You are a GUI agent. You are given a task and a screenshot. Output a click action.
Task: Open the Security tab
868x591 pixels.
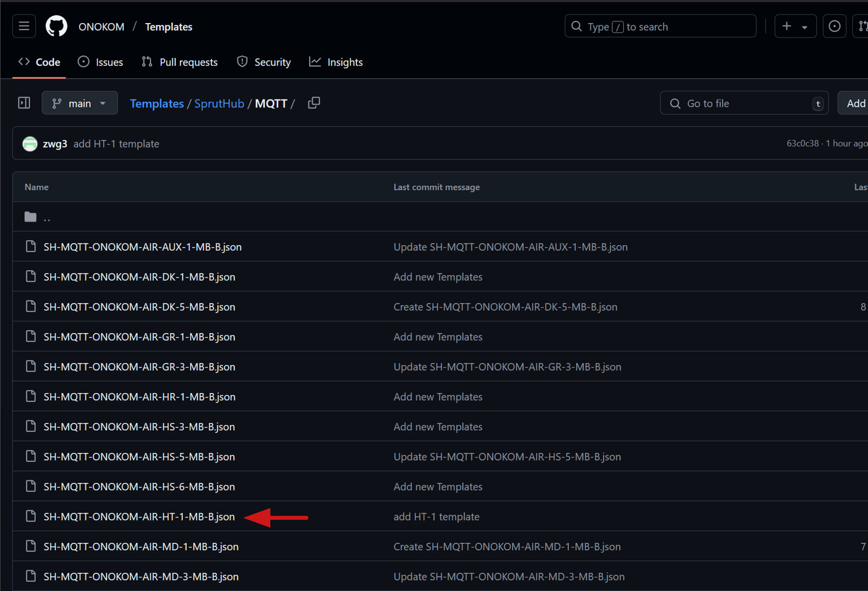[264, 62]
